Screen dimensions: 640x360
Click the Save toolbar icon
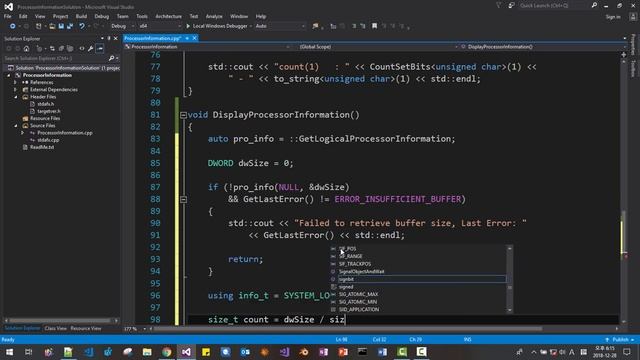coord(61,26)
